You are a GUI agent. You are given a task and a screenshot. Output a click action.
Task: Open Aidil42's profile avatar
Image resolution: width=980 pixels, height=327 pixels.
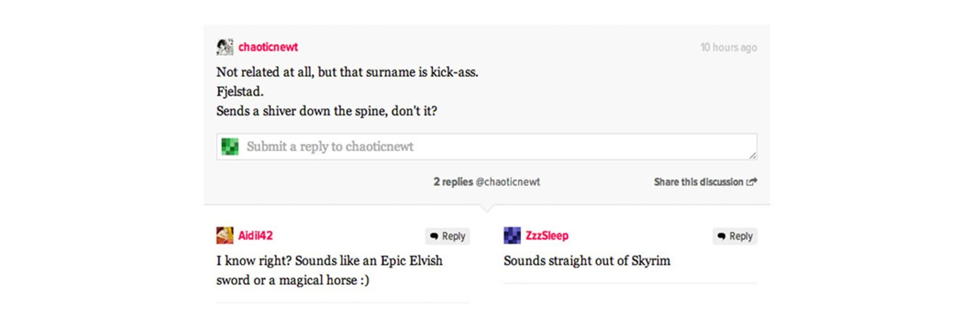[x=225, y=236]
